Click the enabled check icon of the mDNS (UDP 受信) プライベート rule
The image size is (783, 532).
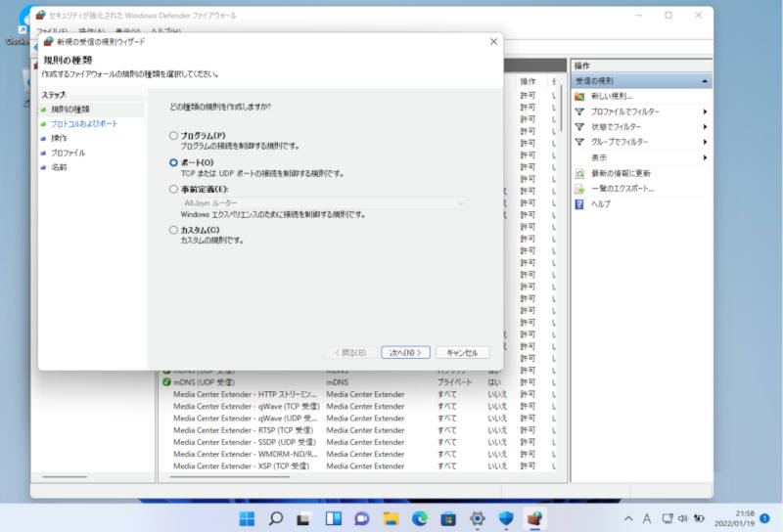pyautogui.click(x=166, y=382)
